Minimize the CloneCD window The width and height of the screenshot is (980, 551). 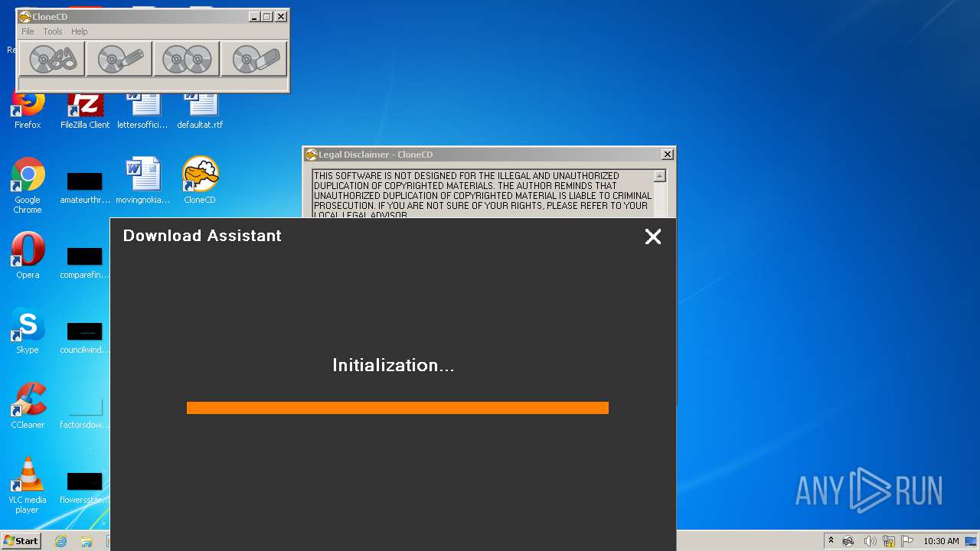253,17
